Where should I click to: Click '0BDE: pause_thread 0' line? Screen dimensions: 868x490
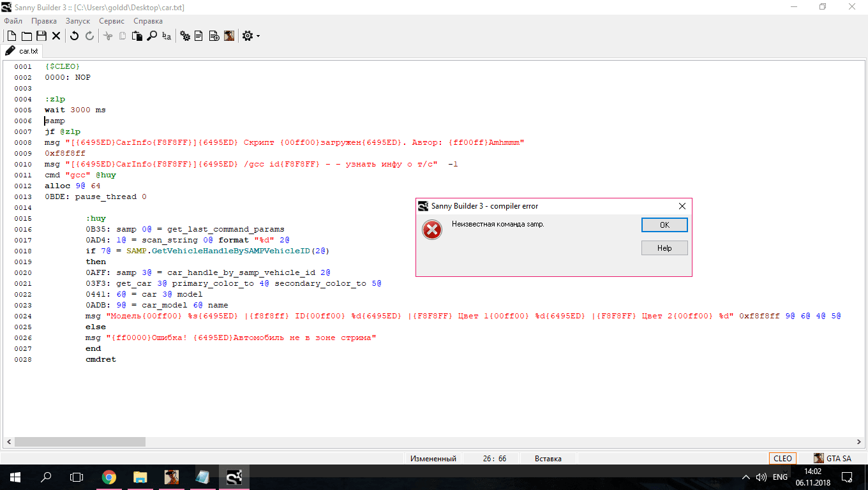[96, 197]
